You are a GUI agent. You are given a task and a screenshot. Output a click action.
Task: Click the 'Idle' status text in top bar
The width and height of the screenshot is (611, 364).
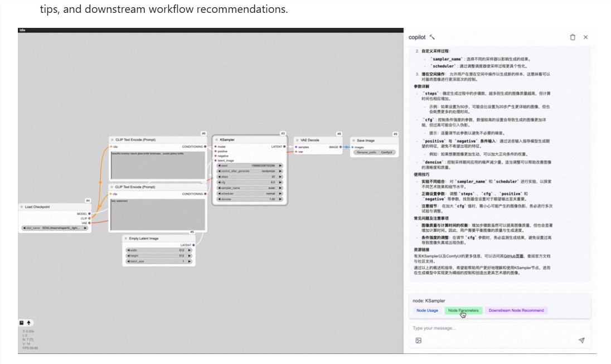[22, 30]
